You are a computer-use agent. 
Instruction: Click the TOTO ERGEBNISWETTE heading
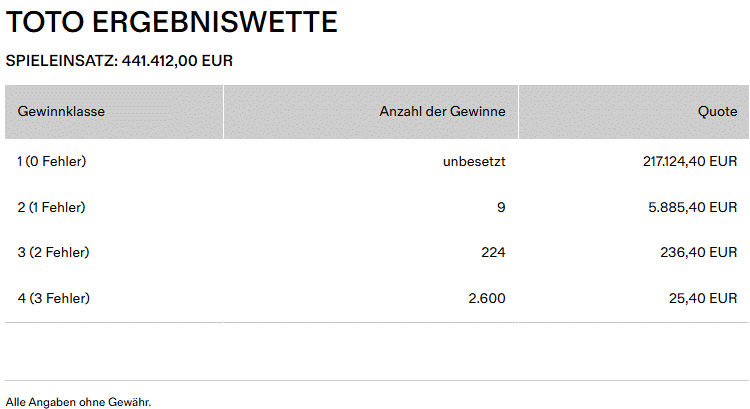point(172,22)
